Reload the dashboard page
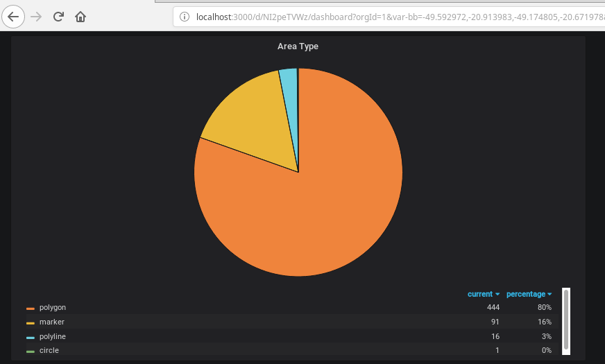 [x=59, y=16]
